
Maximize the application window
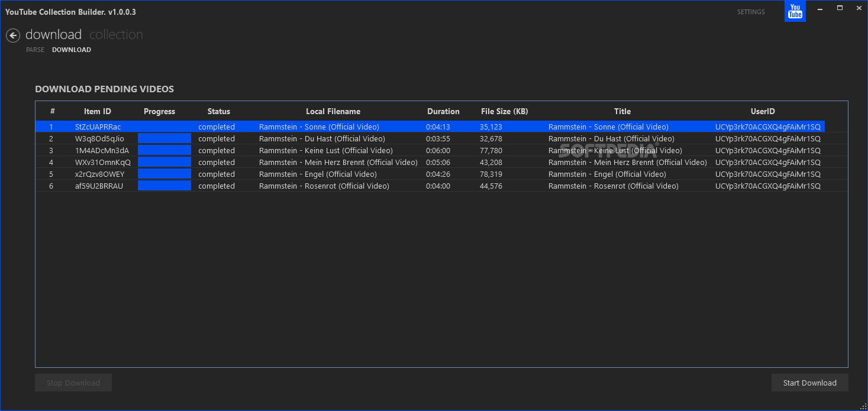click(x=840, y=8)
